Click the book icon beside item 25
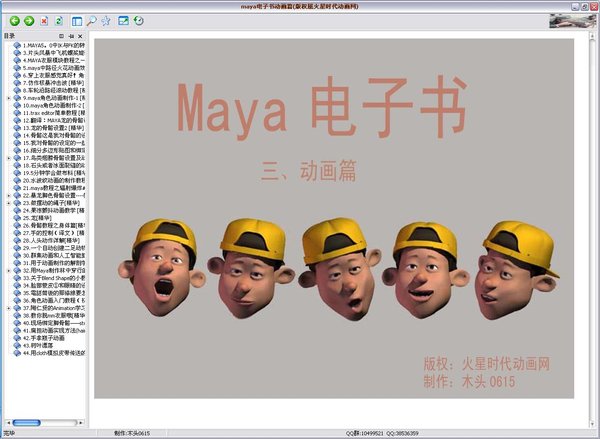 [x=17, y=218]
